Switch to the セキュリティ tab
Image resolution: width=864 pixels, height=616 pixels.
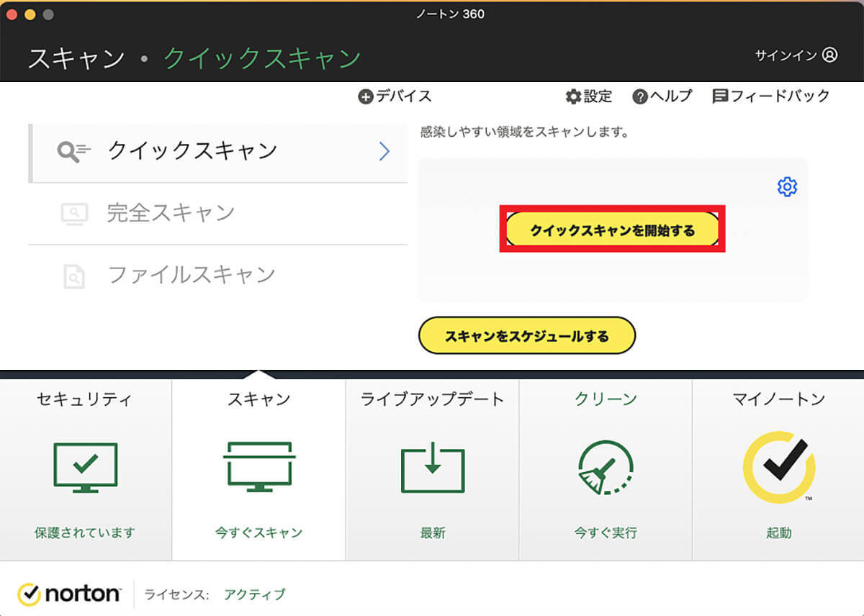pos(86,470)
